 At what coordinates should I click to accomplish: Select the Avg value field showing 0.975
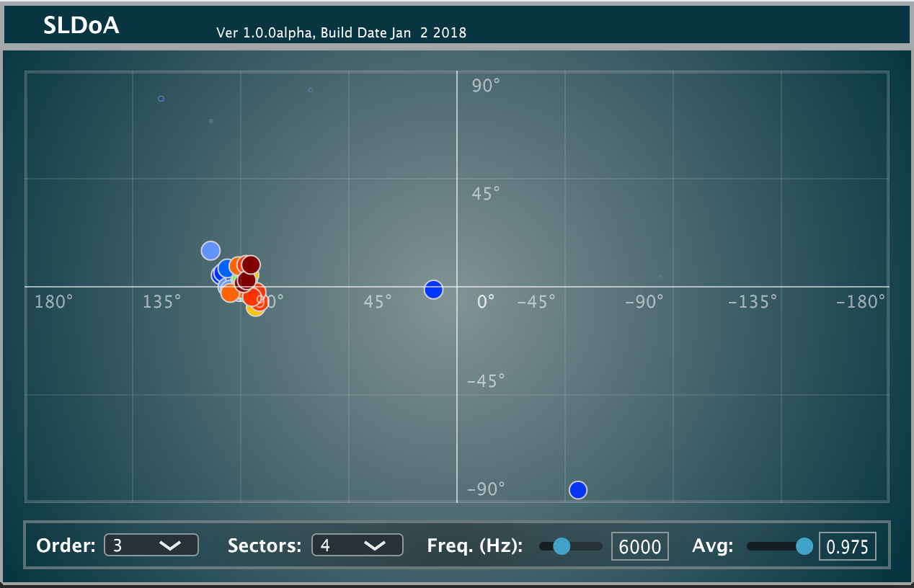coord(847,547)
